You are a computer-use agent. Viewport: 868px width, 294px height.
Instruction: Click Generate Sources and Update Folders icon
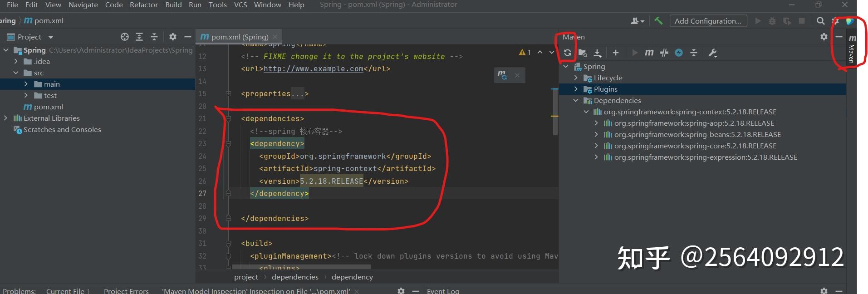pyautogui.click(x=583, y=53)
